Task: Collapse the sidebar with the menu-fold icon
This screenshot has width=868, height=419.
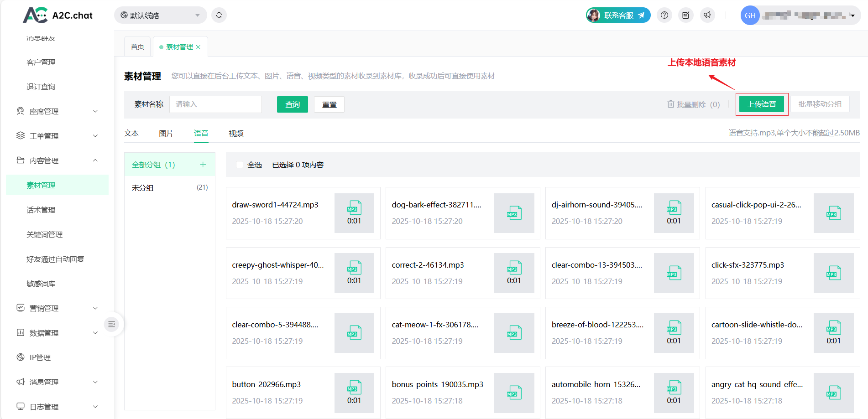Action: (111, 324)
